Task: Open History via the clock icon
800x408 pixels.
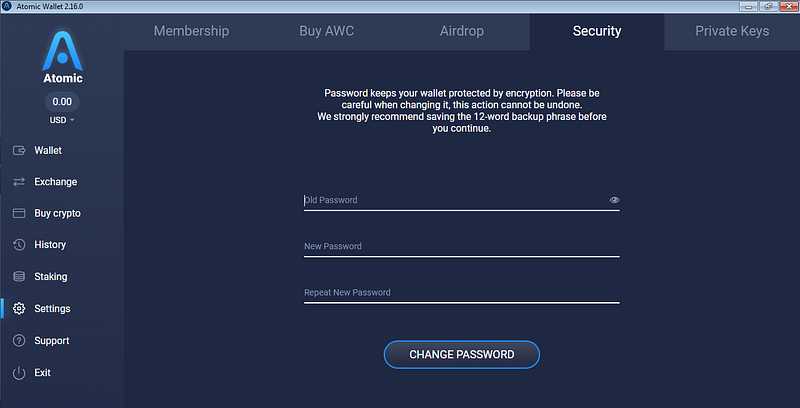Action: click(x=19, y=245)
